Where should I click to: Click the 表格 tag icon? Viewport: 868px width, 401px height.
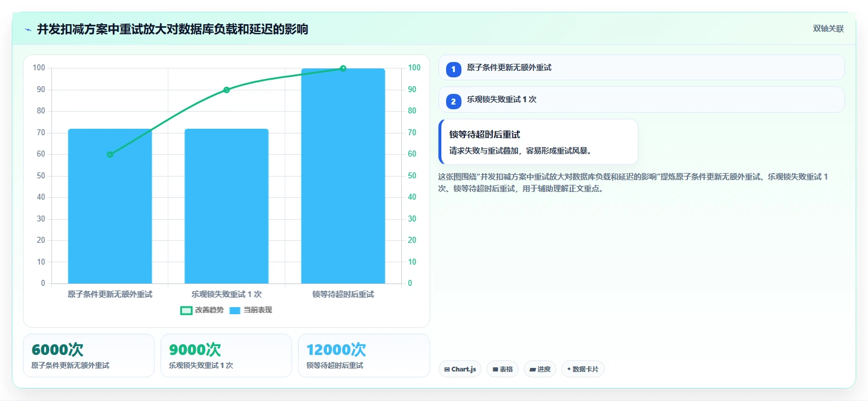495,369
